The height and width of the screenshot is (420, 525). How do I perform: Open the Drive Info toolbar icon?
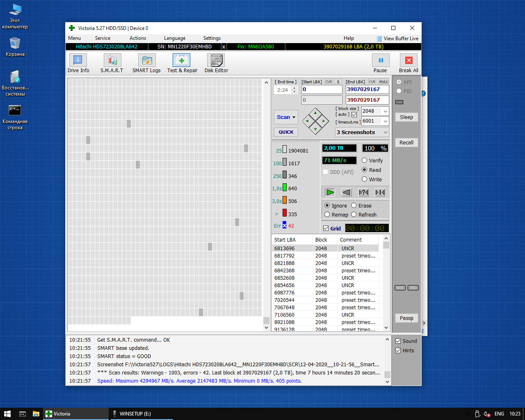pyautogui.click(x=78, y=60)
